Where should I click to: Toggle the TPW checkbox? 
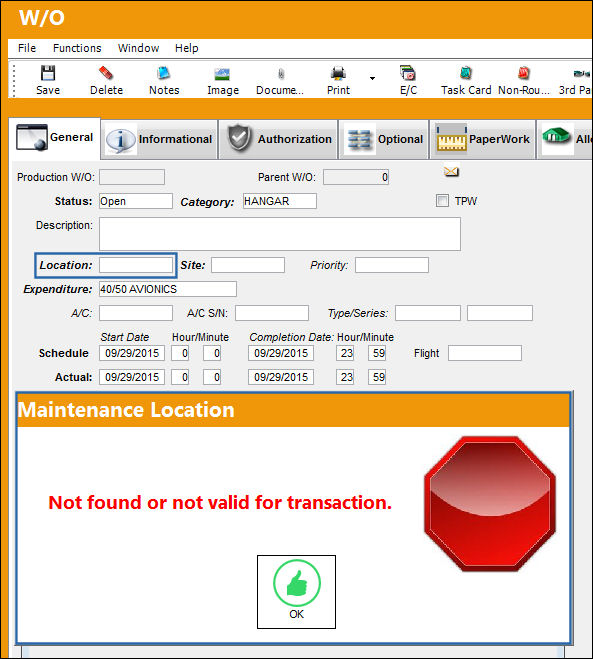(442, 200)
